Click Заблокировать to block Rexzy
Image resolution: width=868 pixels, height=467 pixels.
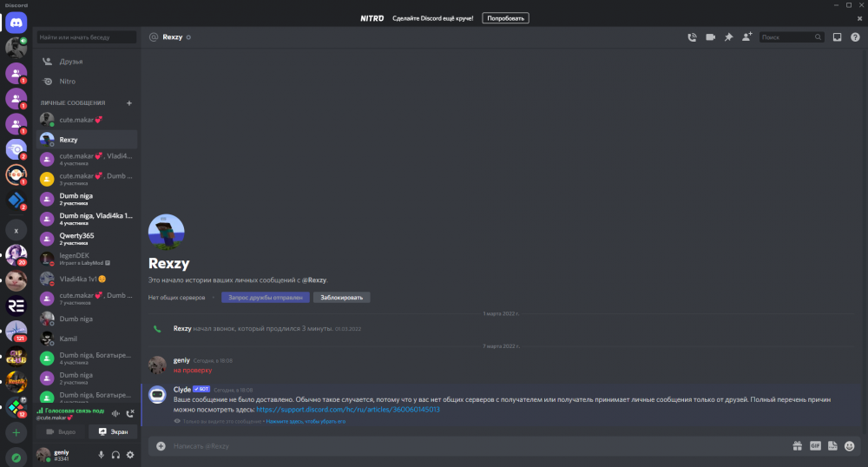(341, 298)
